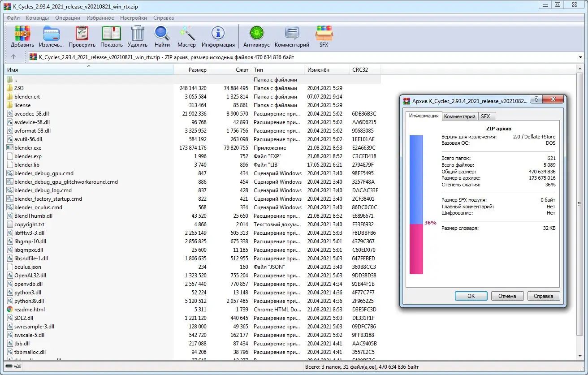Click the folder icon beside blender.crt
Image resolution: width=588 pixels, height=375 pixels.
10,97
